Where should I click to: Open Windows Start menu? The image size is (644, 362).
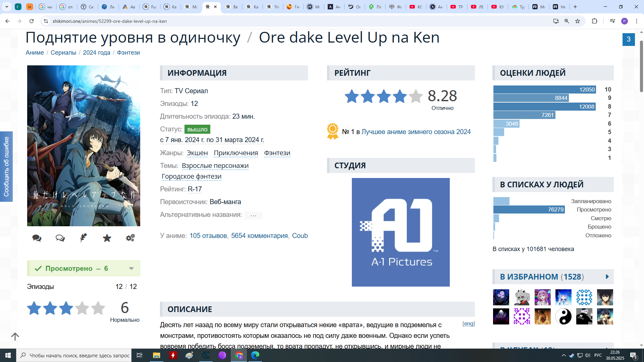(x=8, y=355)
